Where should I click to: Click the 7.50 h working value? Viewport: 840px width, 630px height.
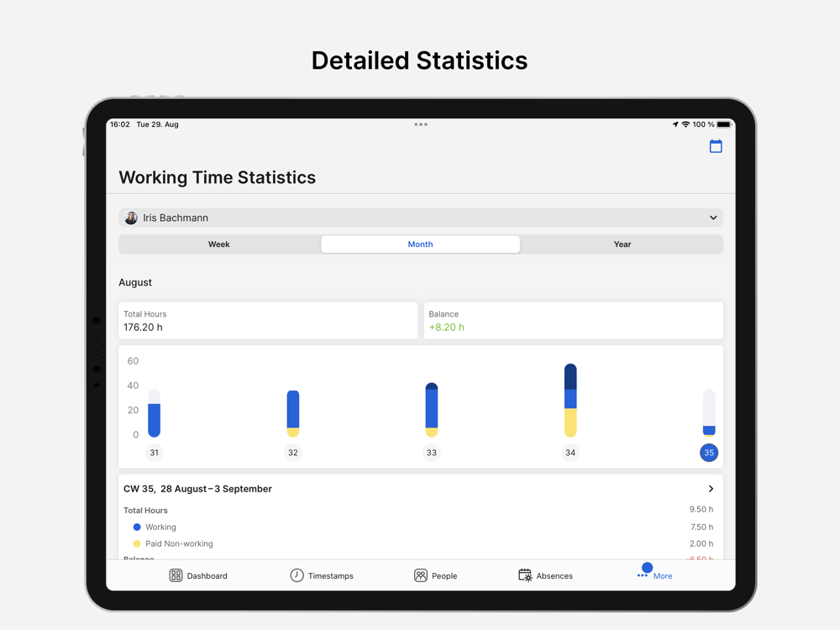701,528
